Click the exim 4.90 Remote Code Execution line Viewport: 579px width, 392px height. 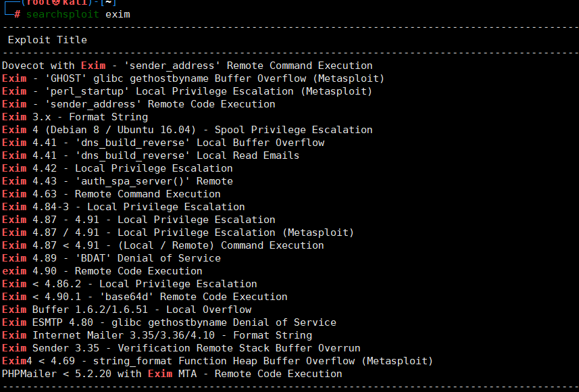[x=102, y=271]
